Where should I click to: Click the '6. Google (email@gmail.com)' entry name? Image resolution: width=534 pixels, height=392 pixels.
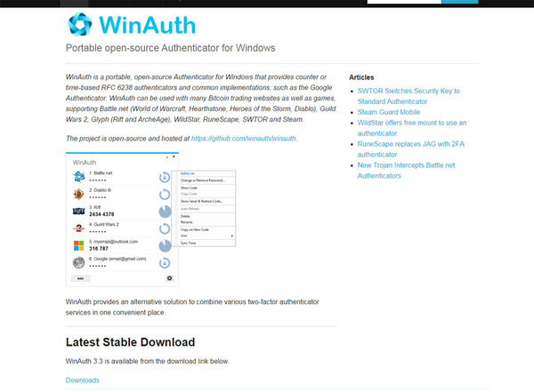[117, 259]
